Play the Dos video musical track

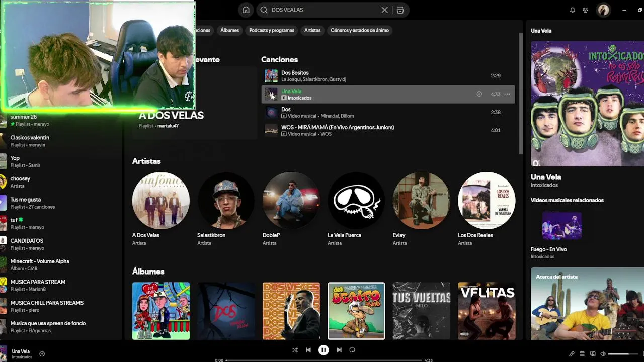[388, 112]
